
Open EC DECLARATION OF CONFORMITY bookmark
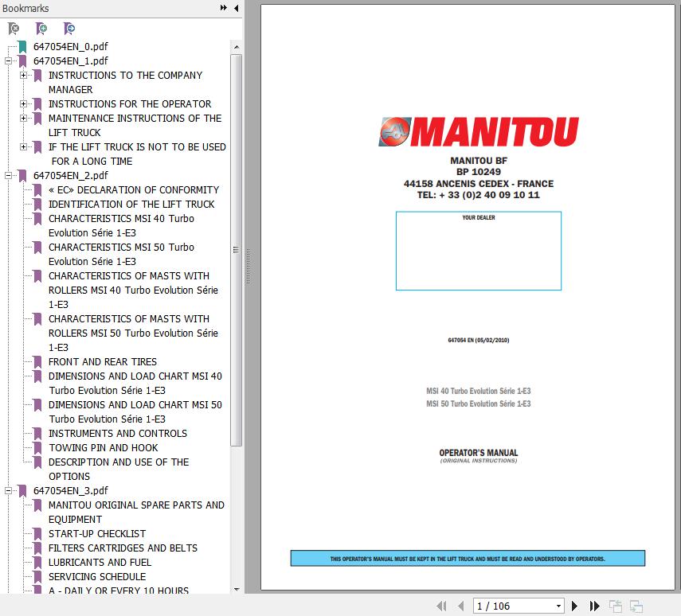[x=133, y=189]
